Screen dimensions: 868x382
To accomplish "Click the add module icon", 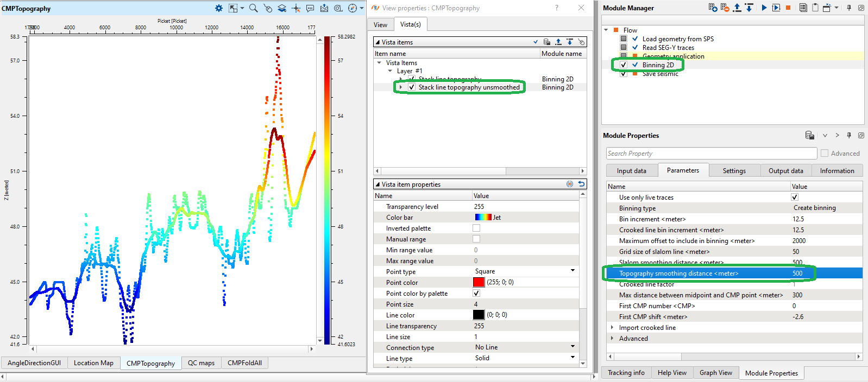I will (713, 8).
